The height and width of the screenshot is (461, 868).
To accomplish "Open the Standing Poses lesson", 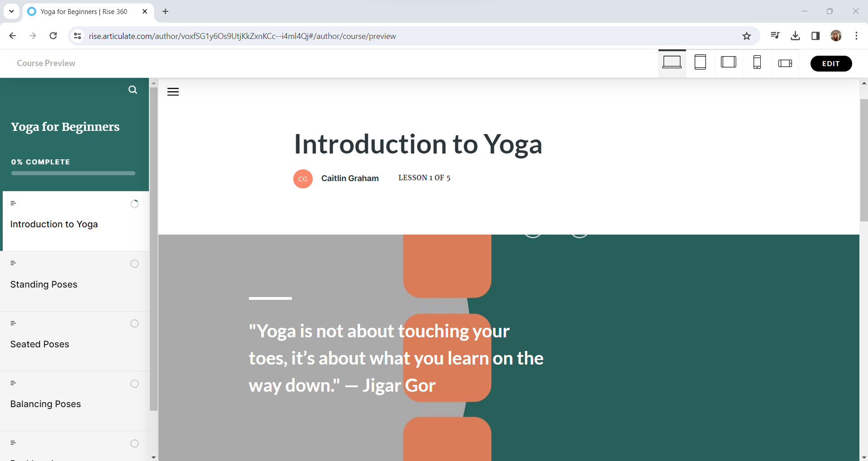I will 75,281.
